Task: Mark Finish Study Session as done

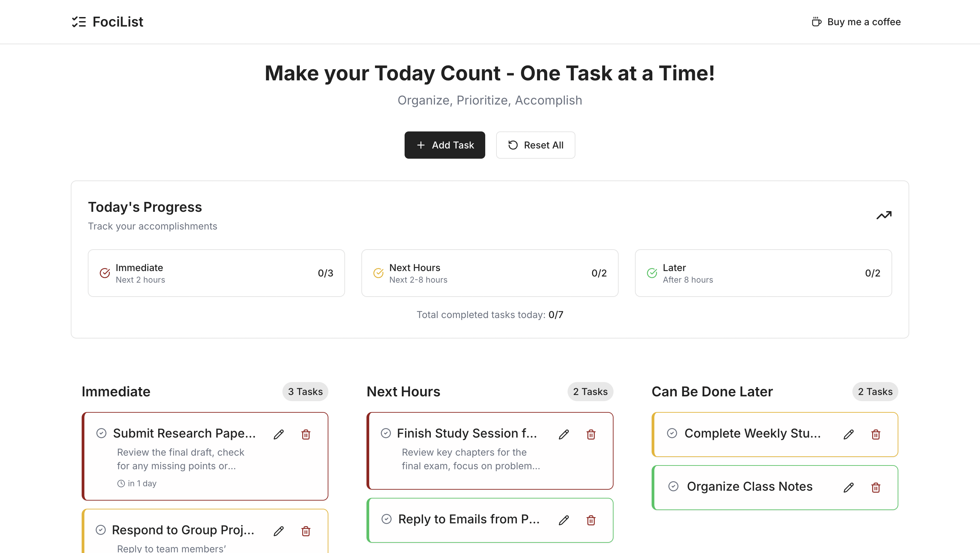Action: [x=386, y=433]
